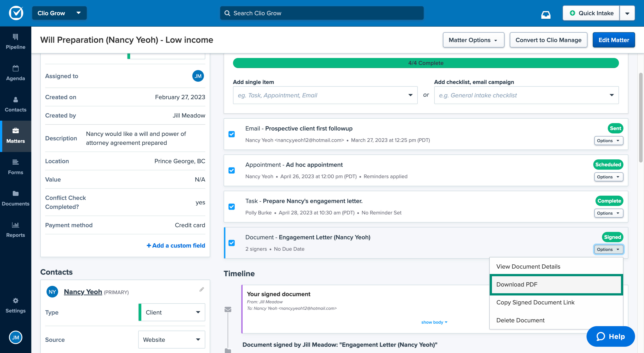Screen dimensions: 644x353
Task: Toggle Options for the Engagement Letter document
Action: pos(608,249)
